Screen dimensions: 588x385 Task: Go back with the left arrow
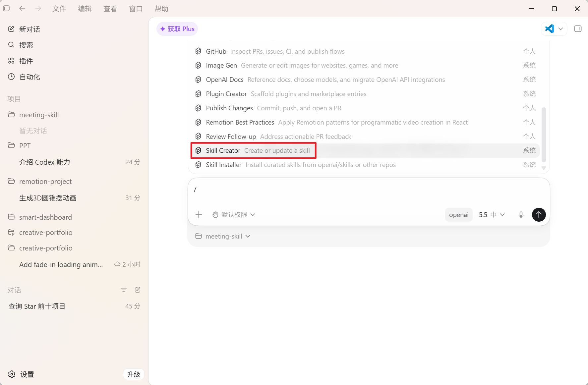(x=22, y=9)
